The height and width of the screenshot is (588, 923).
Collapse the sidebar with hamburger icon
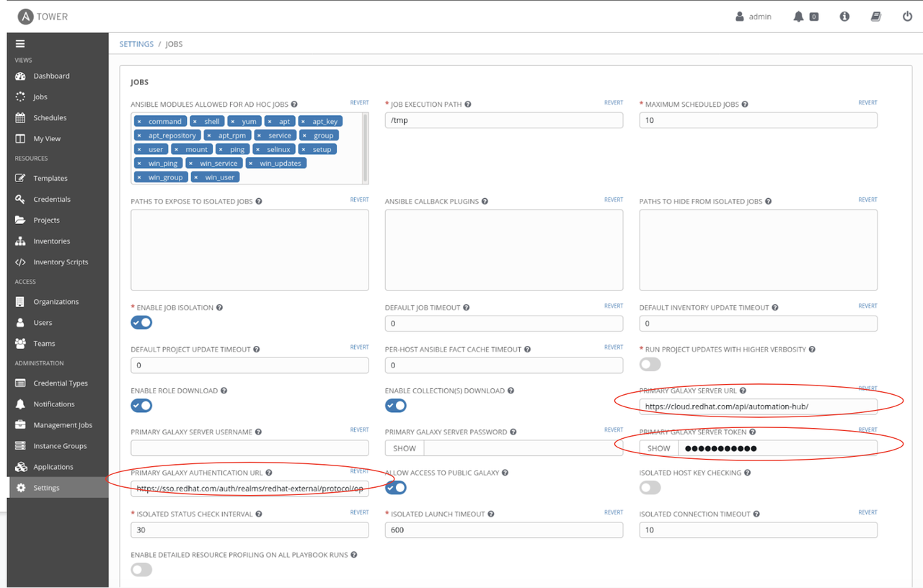[x=20, y=44]
